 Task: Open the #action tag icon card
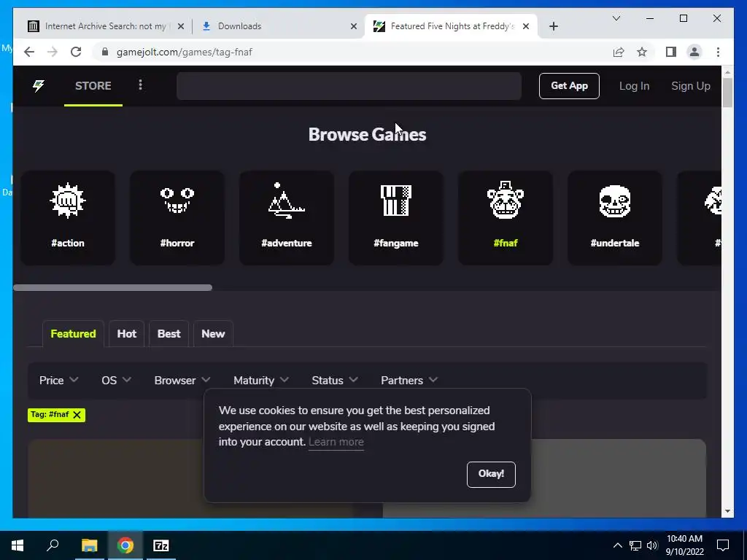point(68,217)
